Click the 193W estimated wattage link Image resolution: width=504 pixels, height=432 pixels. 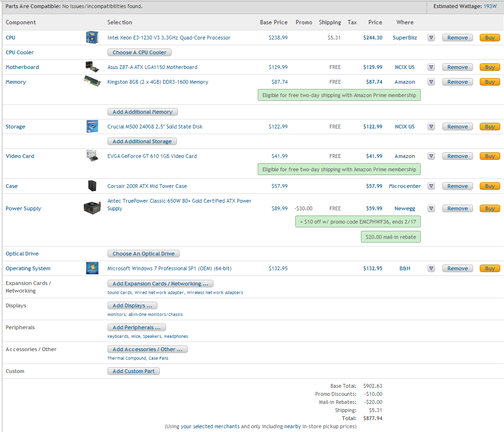[x=490, y=7]
